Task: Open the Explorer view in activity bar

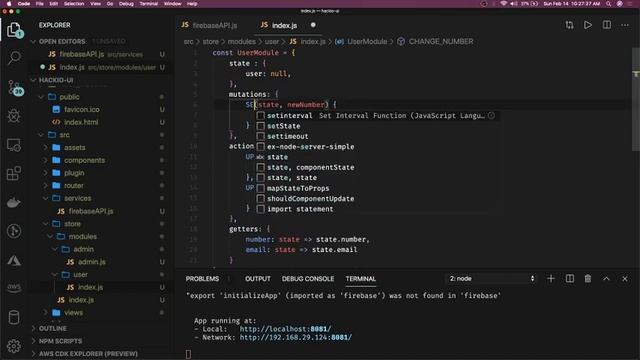Action: point(14,30)
